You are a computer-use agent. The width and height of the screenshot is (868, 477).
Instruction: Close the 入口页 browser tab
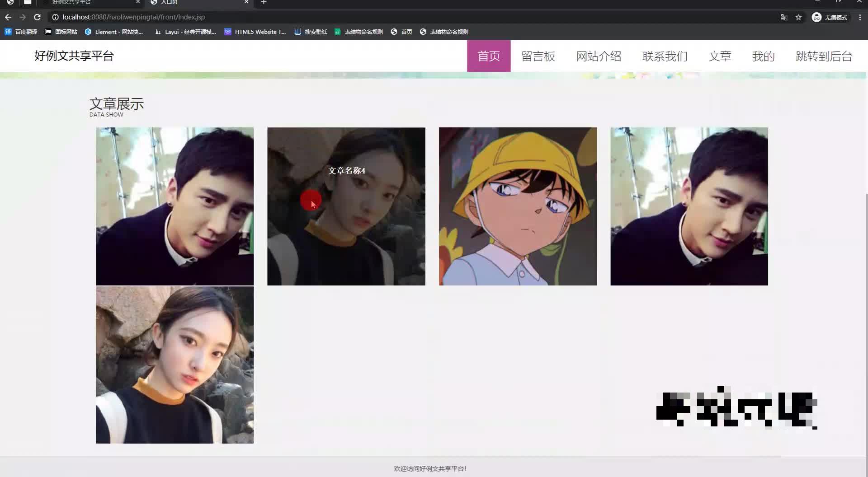(246, 2)
